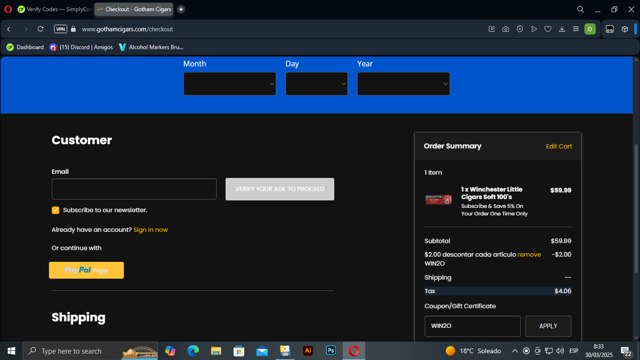The height and width of the screenshot is (360, 640).
Task: Open the clock and date display
Action: pos(599,351)
